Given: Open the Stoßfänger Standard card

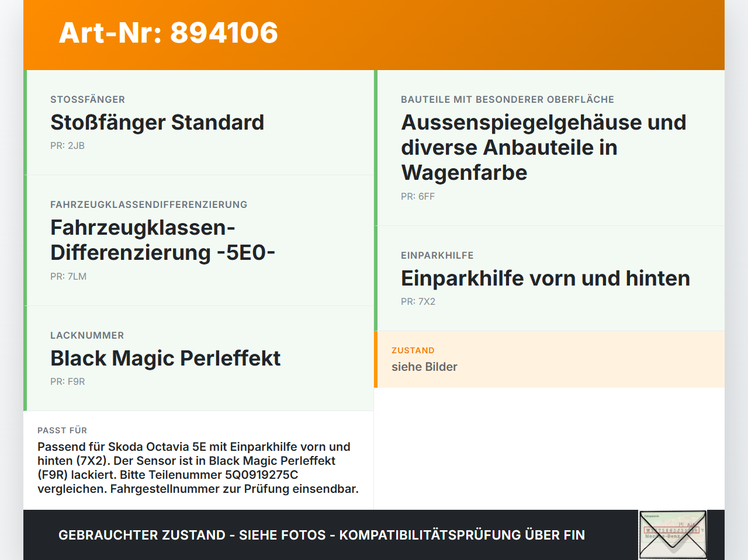Looking at the screenshot, I should [x=199, y=123].
